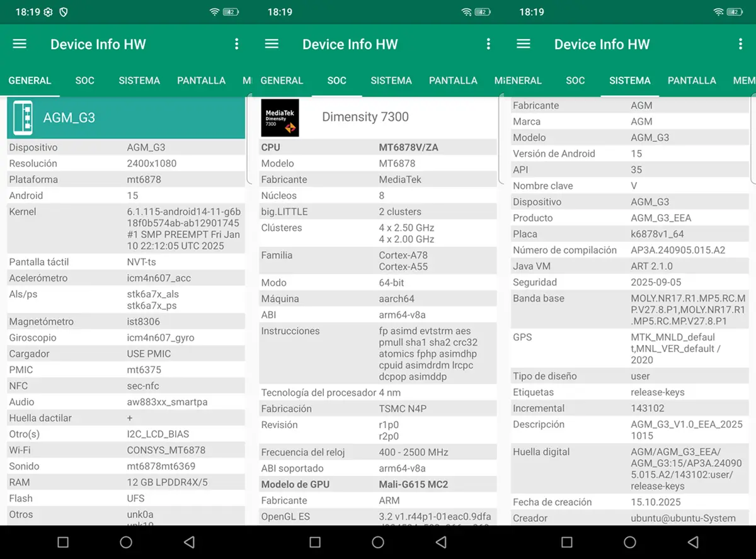Open the SISTEMA tab from the GENERAL screen
Viewport: 756px width, 559px height.
point(139,81)
